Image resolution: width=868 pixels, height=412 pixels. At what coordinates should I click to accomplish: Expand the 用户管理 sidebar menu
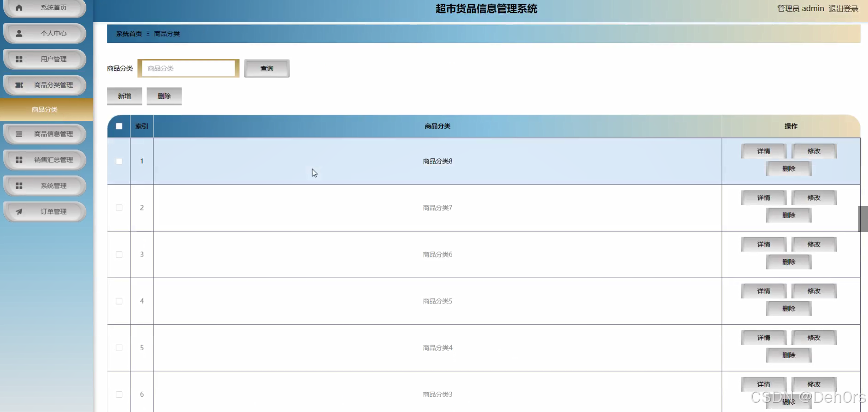coord(45,59)
